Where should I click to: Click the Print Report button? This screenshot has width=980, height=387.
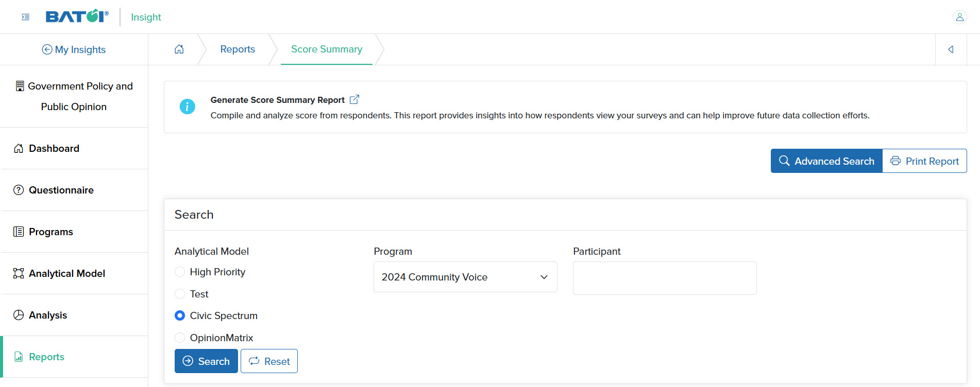click(x=924, y=161)
